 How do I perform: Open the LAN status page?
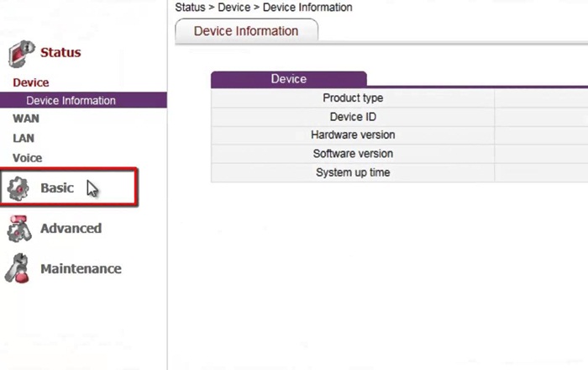coord(24,138)
